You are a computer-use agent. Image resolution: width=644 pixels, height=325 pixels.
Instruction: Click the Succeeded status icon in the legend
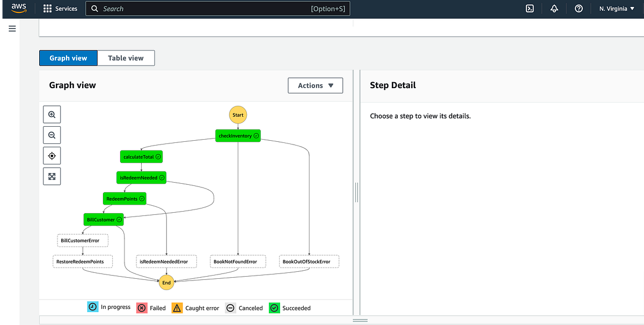coord(274,308)
